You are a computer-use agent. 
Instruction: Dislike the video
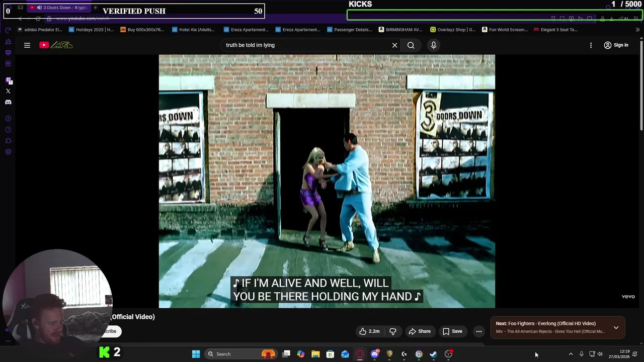click(x=393, y=331)
